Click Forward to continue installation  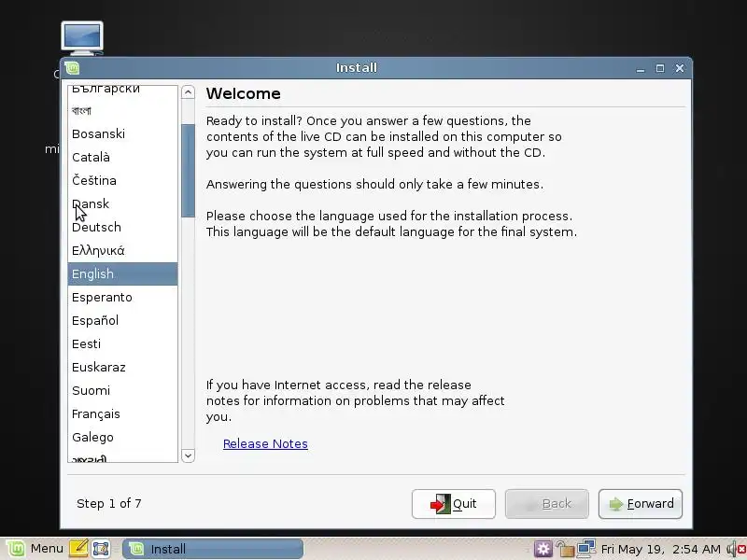[641, 504]
